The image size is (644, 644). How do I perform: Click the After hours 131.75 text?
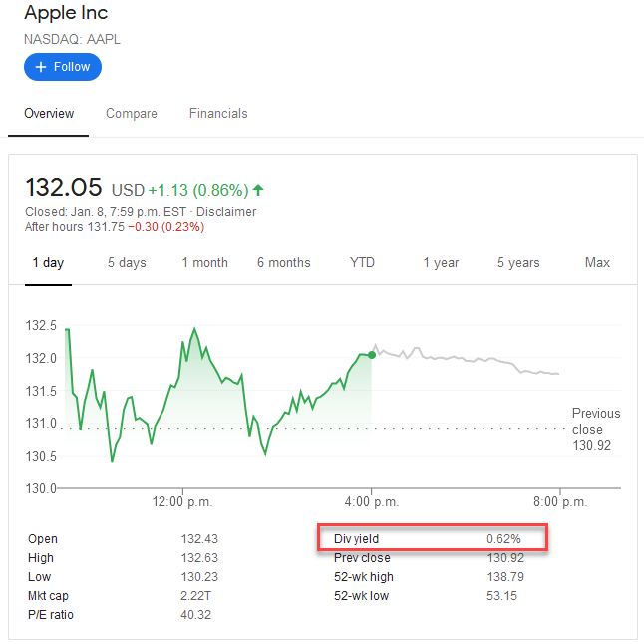click(75, 227)
